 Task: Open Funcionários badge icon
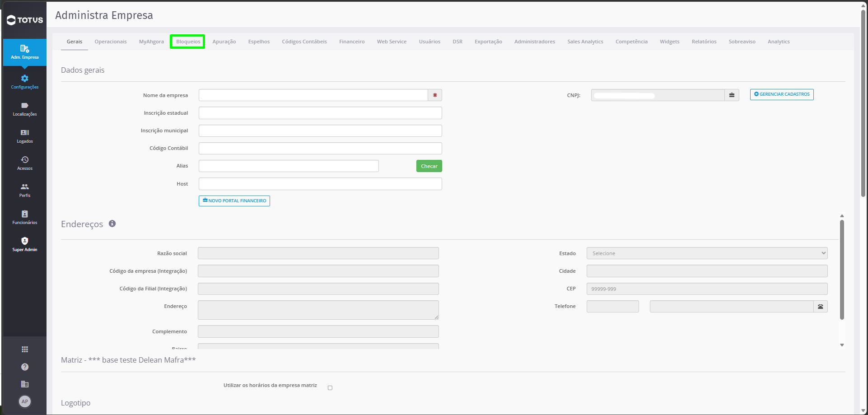point(25,214)
